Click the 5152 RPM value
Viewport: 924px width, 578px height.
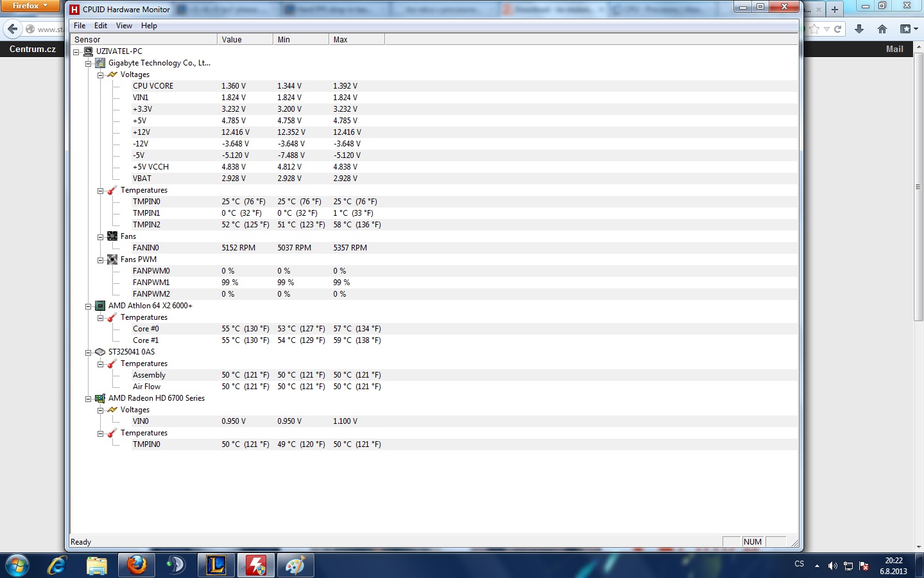coord(239,248)
